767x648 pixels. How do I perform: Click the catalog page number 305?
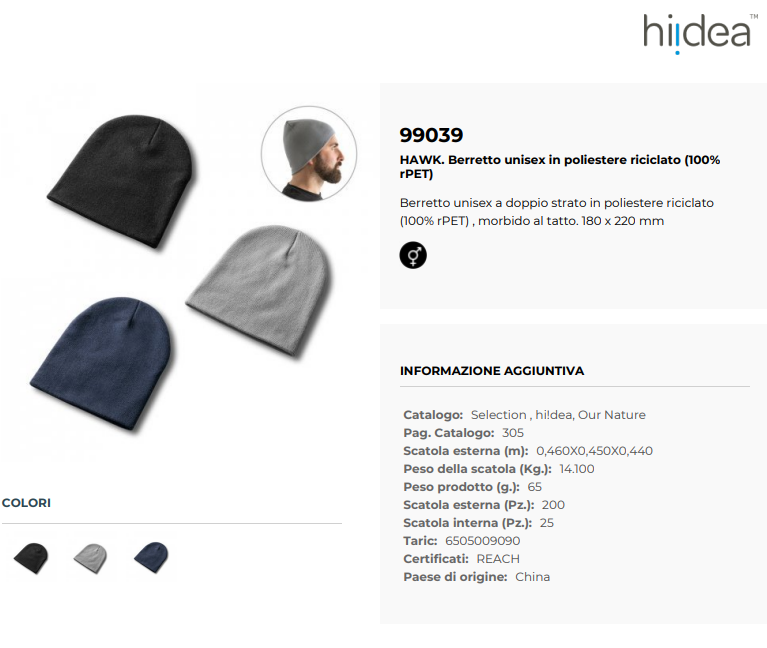pyautogui.click(x=513, y=433)
